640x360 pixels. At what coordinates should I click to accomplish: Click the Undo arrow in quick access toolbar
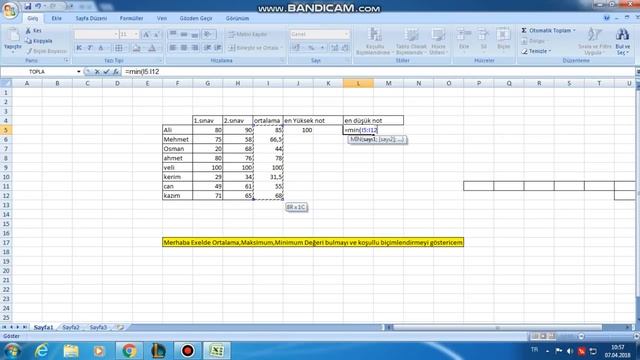click(38, 6)
